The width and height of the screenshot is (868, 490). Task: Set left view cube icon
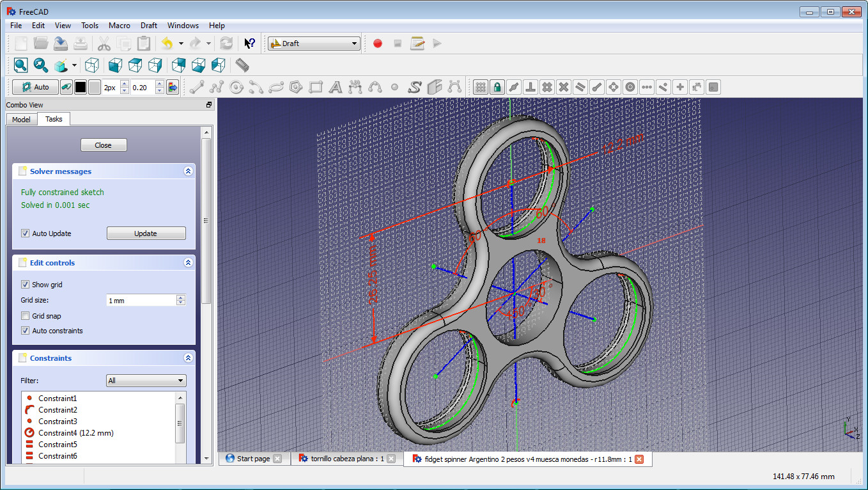tap(218, 65)
